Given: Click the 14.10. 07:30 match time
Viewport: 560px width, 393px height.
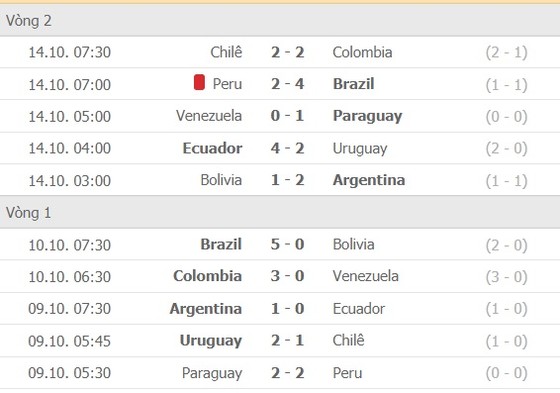Looking at the screenshot, I should (x=70, y=52).
